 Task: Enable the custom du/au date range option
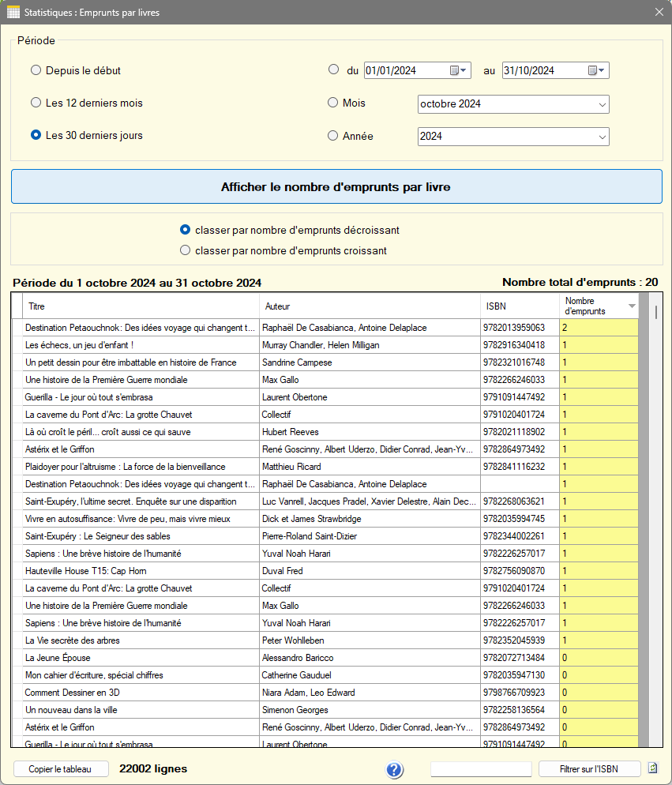click(333, 69)
